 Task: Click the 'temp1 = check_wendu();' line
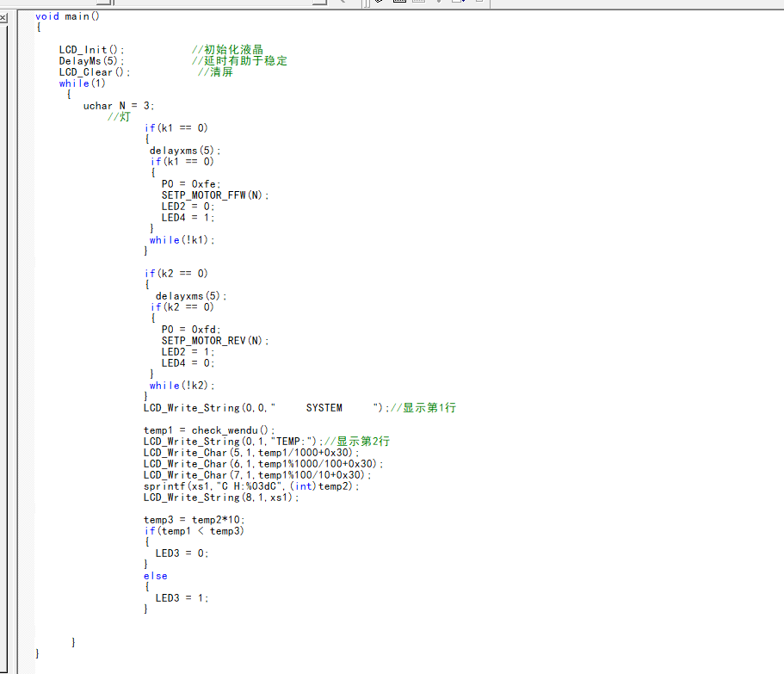[209, 430]
